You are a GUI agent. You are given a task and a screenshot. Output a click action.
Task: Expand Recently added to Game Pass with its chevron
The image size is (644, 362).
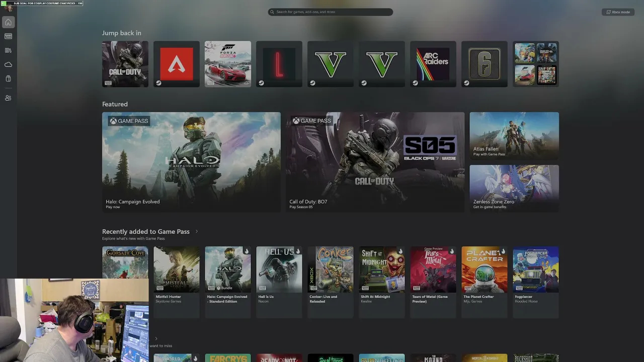click(197, 232)
